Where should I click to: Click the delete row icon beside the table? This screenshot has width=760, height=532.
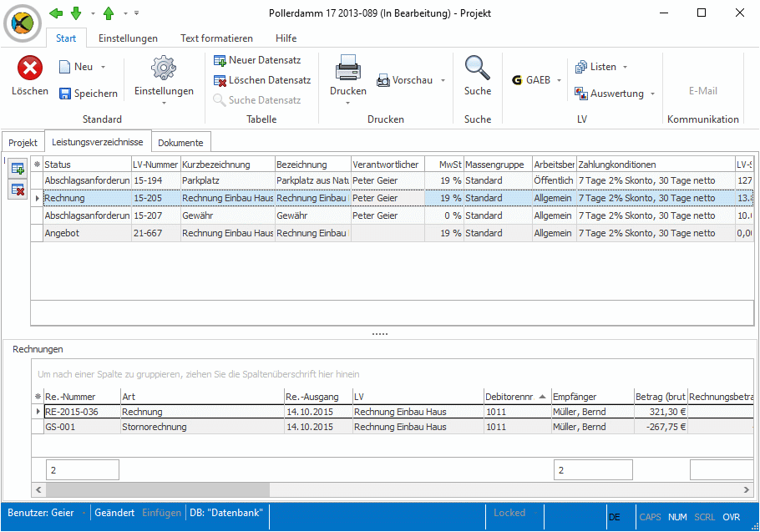tap(18, 190)
